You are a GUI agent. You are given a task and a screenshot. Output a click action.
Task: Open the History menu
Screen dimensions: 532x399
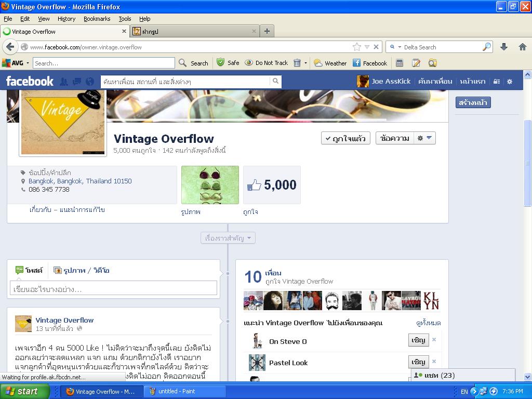point(66,19)
